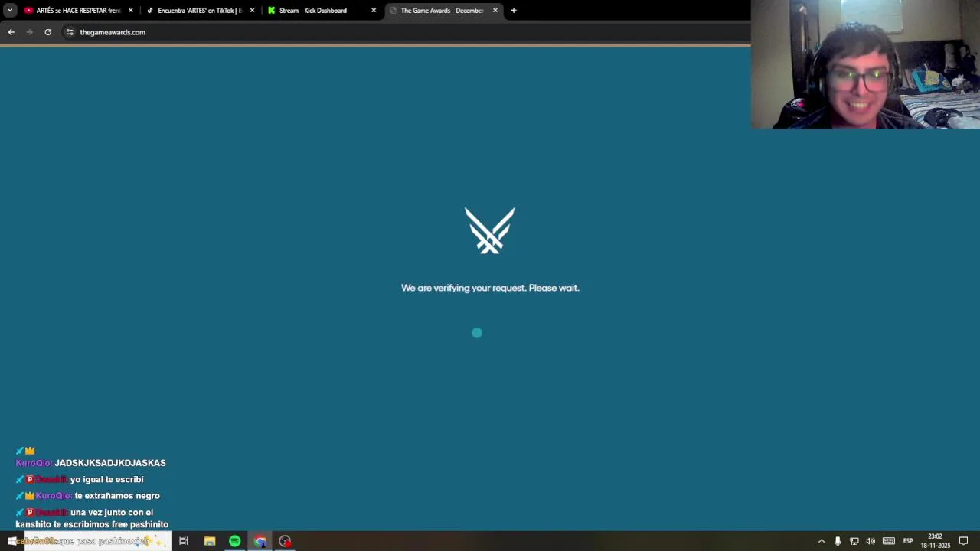Open Spotify from the taskbar

[x=234, y=541]
